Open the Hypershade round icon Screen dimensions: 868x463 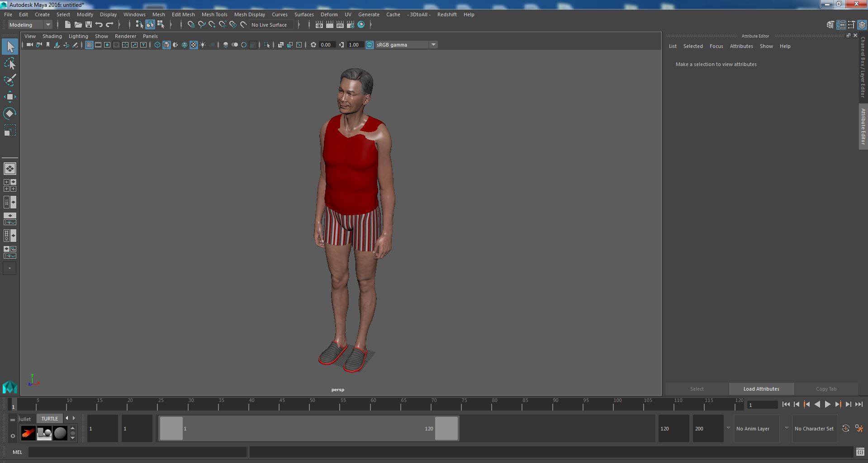pos(361,25)
